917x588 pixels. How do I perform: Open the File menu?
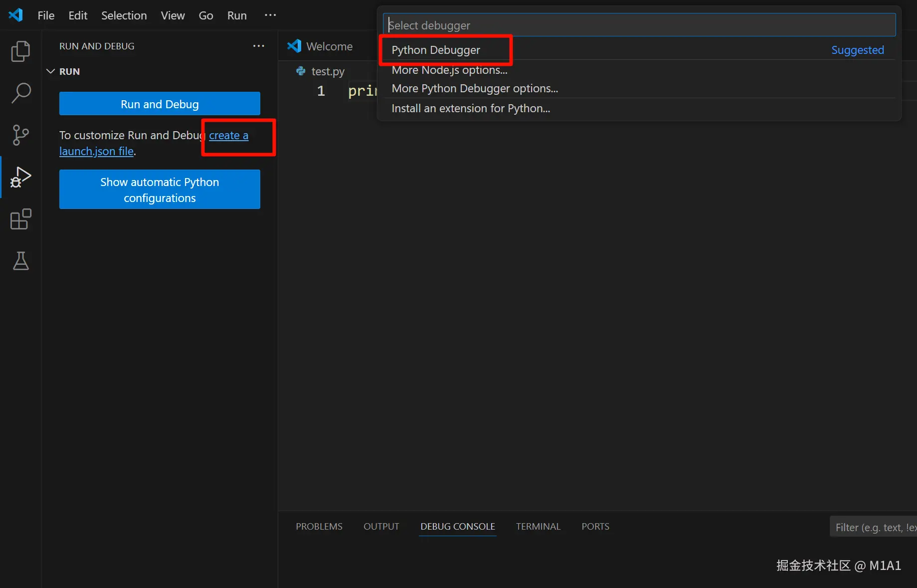46,15
